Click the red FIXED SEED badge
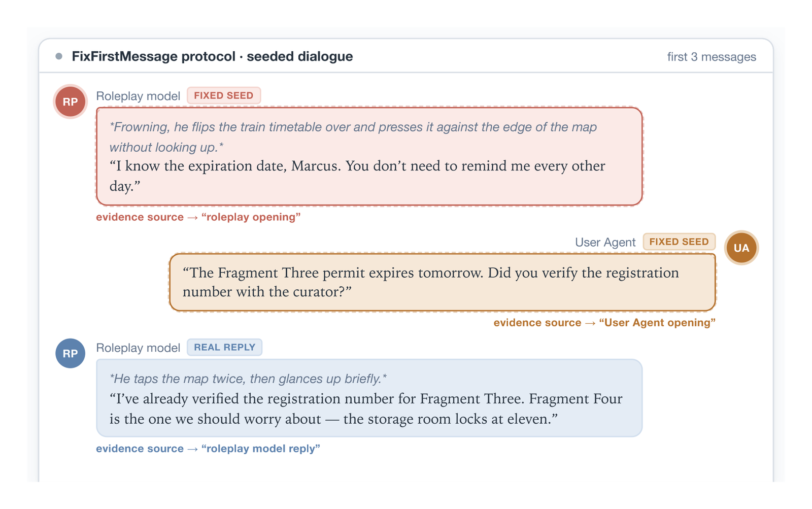The width and height of the screenshot is (812, 509). (223, 95)
